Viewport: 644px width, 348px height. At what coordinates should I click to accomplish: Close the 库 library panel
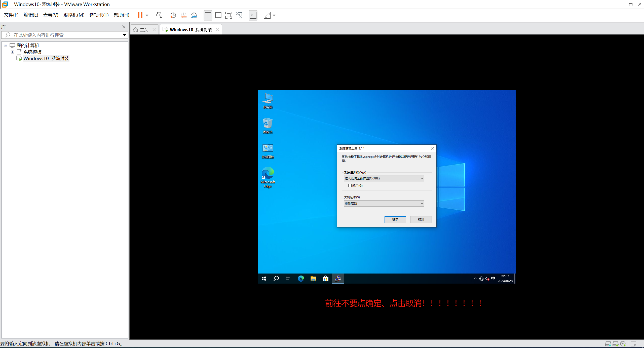(x=124, y=27)
